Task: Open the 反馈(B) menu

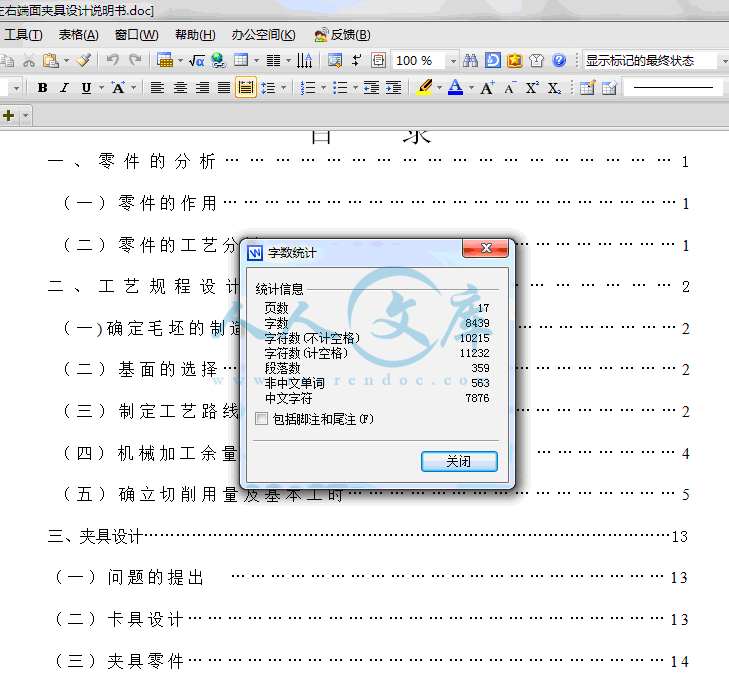Action: click(x=342, y=35)
